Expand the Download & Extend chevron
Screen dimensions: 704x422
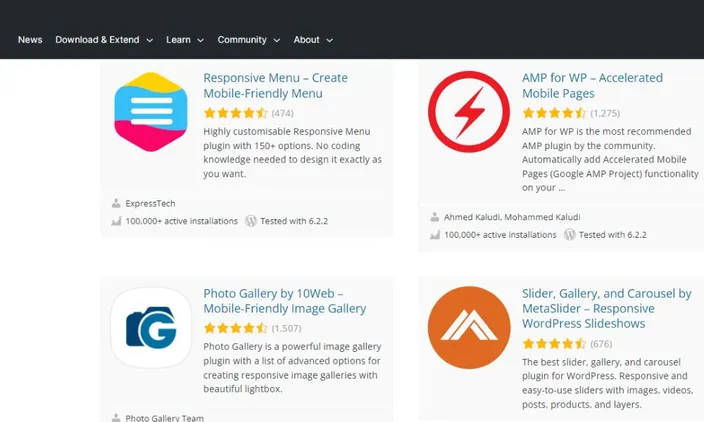pyautogui.click(x=150, y=40)
